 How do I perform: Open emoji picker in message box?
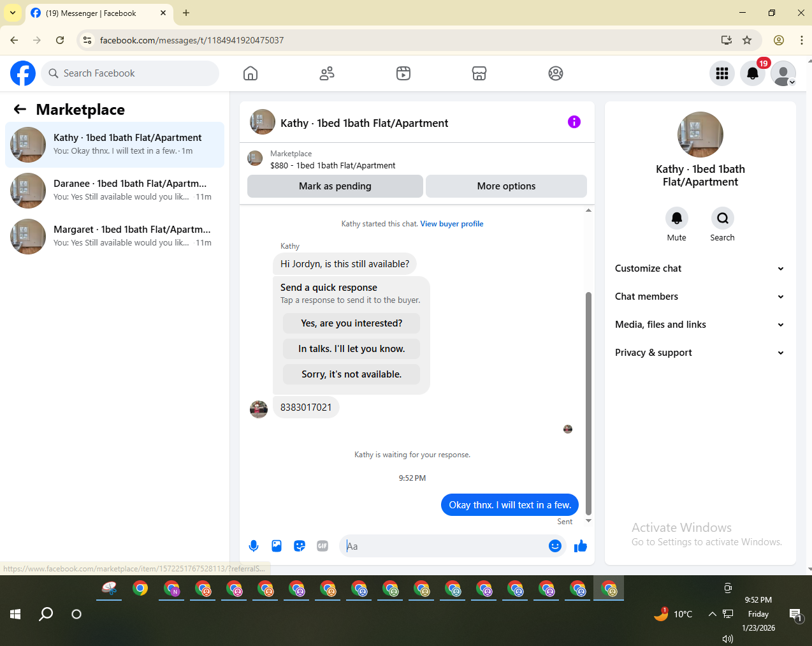point(555,546)
